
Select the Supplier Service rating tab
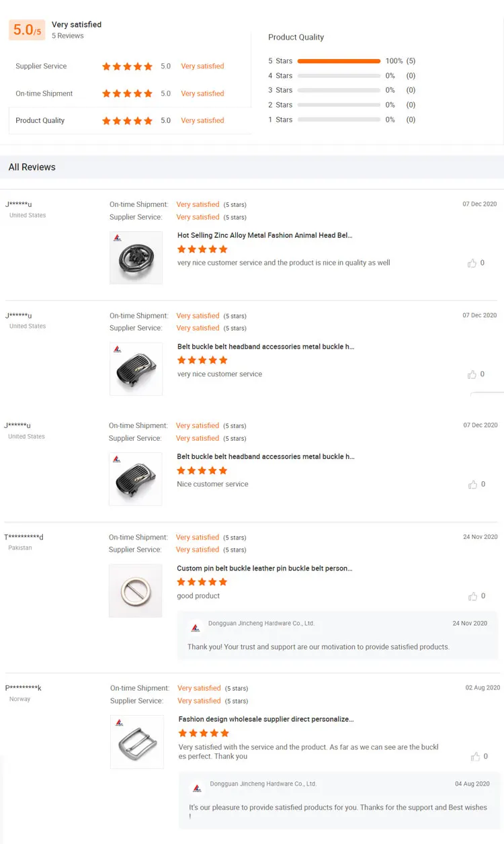click(41, 67)
